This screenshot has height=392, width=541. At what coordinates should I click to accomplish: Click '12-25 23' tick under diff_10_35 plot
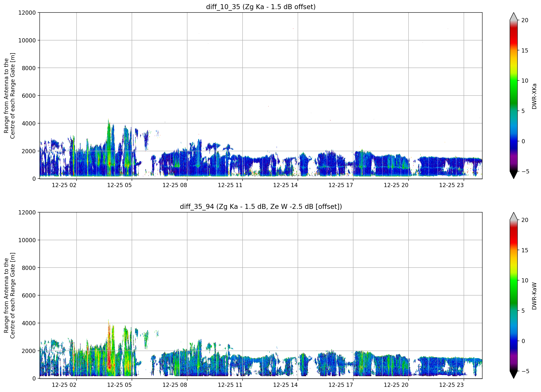pos(451,185)
